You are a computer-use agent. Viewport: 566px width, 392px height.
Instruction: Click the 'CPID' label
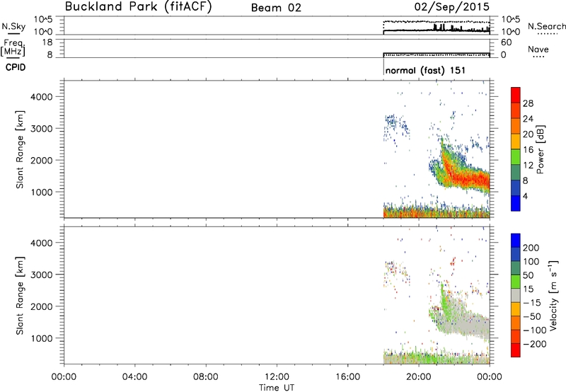[x=16, y=67]
